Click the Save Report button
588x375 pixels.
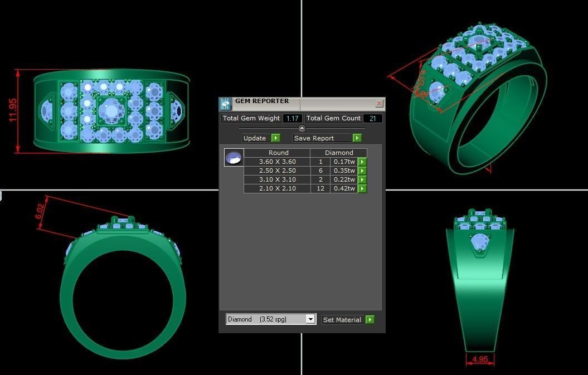tap(322, 138)
